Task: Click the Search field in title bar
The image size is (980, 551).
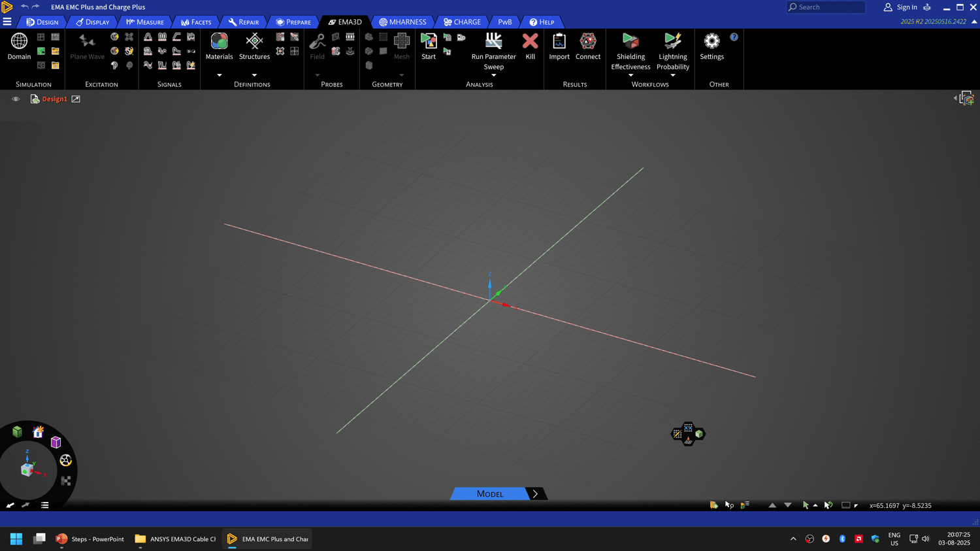Action: (826, 7)
